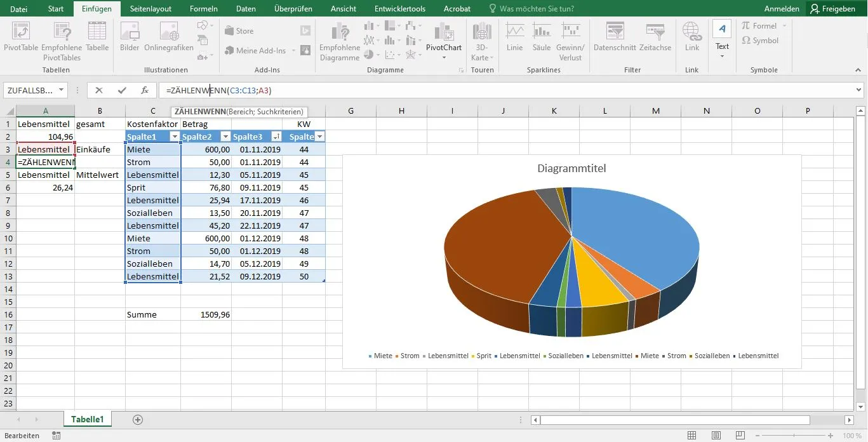This screenshot has height=442, width=868.
Task: Insert a Zeitachse timeline
Action: point(655,38)
